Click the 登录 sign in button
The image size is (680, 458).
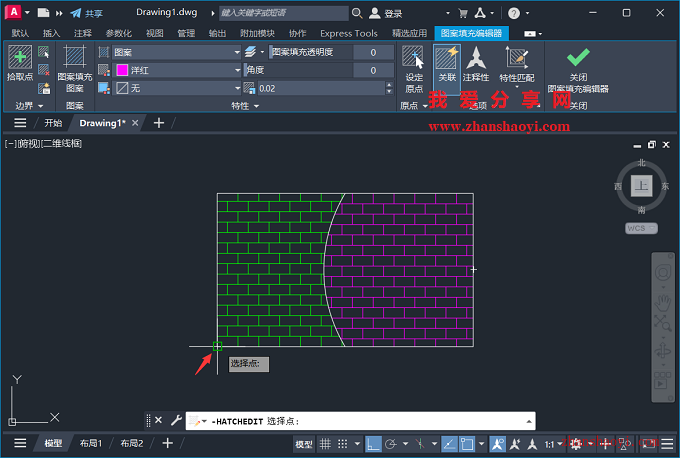[386, 13]
